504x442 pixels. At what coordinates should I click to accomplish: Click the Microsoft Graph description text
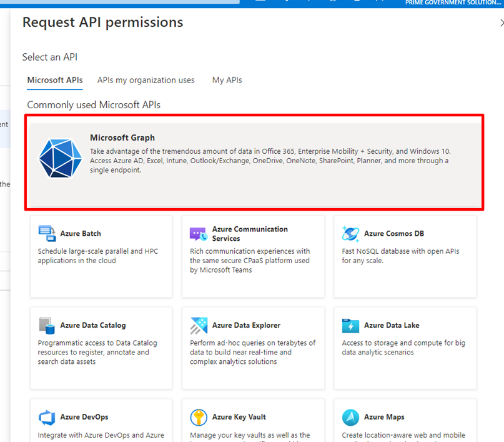coord(270,161)
